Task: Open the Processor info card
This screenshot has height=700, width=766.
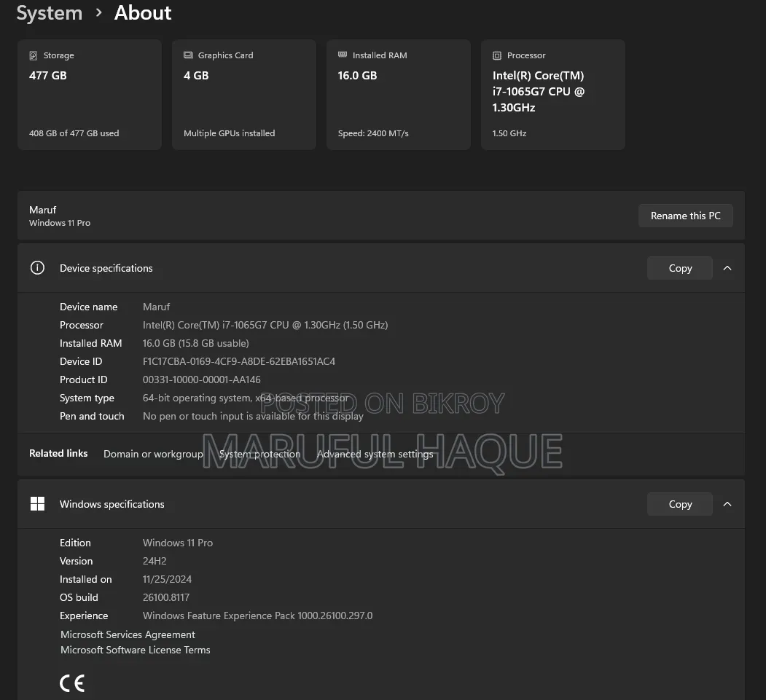Action: [x=553, y=95]
